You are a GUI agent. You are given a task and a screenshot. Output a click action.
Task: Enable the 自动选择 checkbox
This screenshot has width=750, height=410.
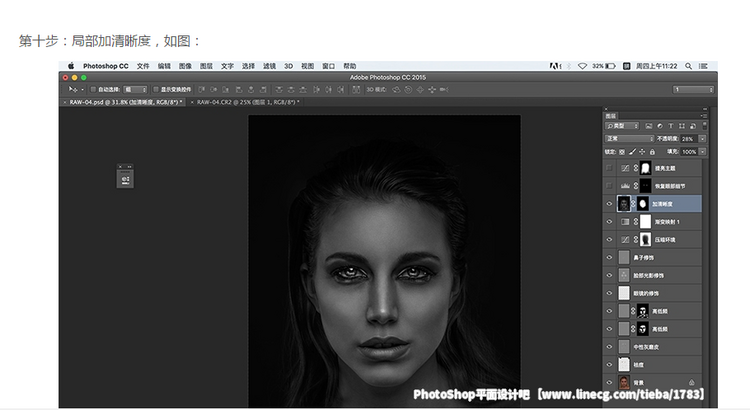pyautogui.click(x=91, y=89)
